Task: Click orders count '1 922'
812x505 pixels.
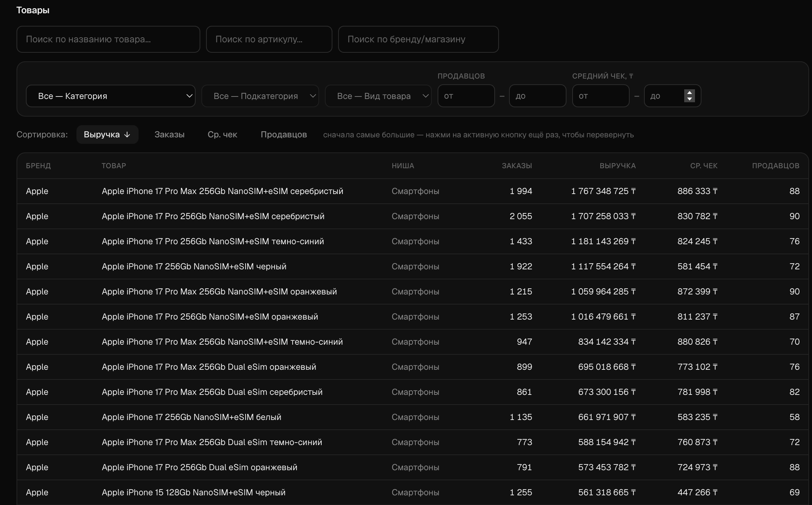Action: (521, 266)
